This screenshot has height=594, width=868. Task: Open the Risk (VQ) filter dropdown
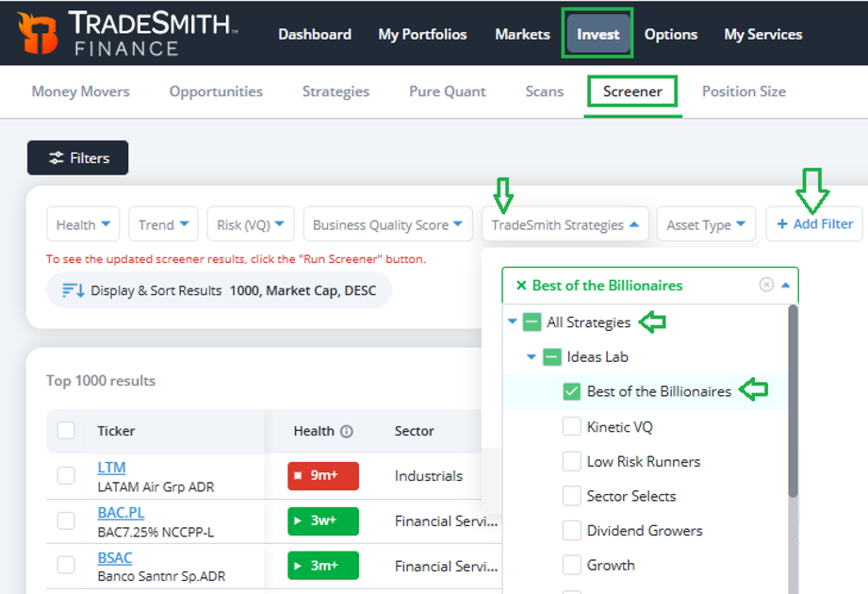coord(251,224)
